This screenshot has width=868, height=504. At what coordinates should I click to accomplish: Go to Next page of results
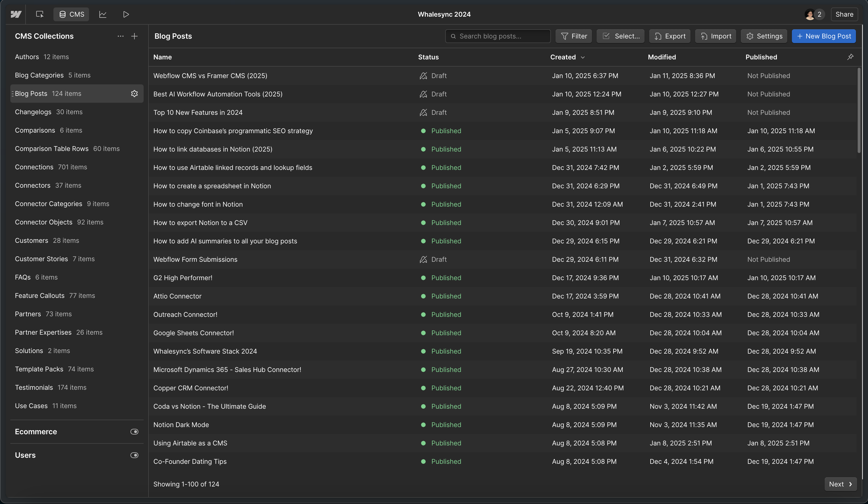coord(840,484)
